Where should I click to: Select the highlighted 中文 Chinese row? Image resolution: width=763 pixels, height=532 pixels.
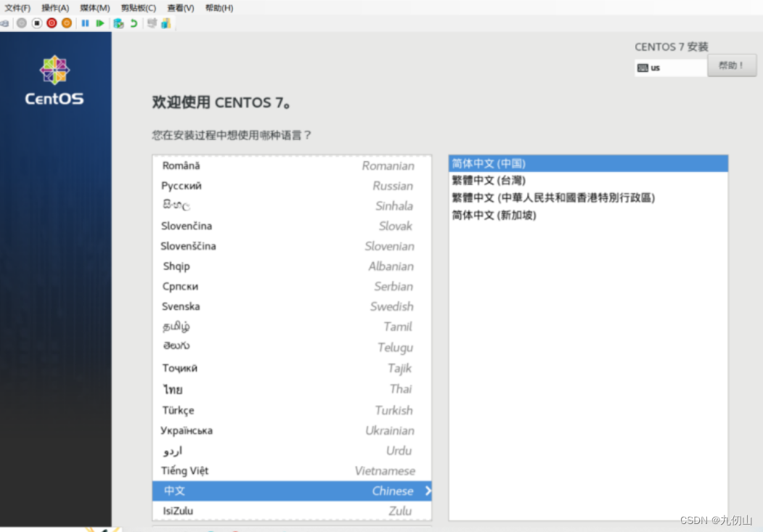292,491
